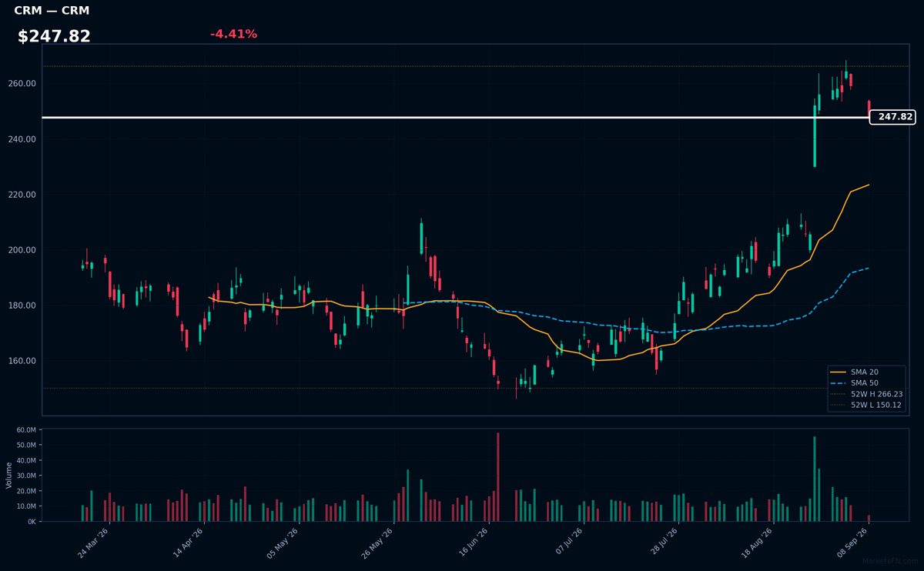Click the 10.0M volume axis label
Image resolution: width=924 pixels, height=571 pixels.
click(25, 506)
